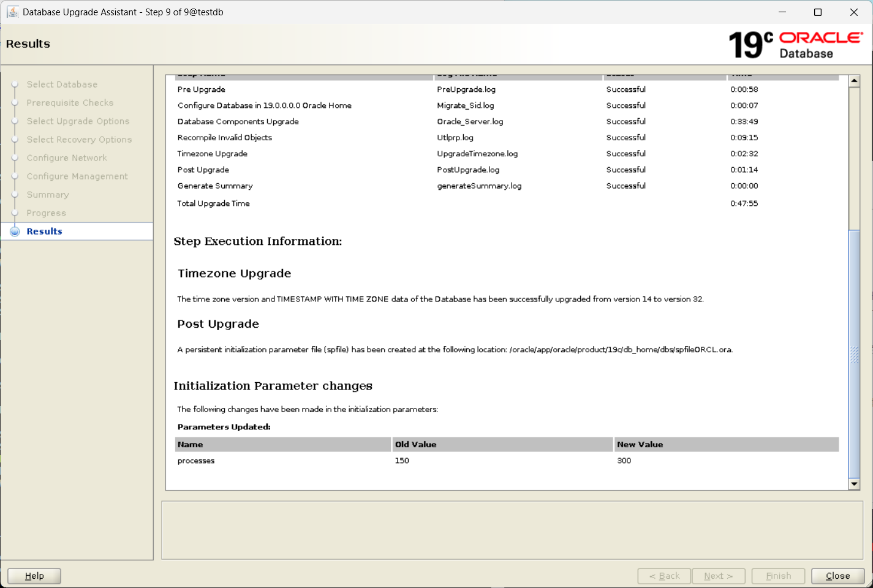Click the New Value column header
This screenshot has width=873, height=588.
727,445
